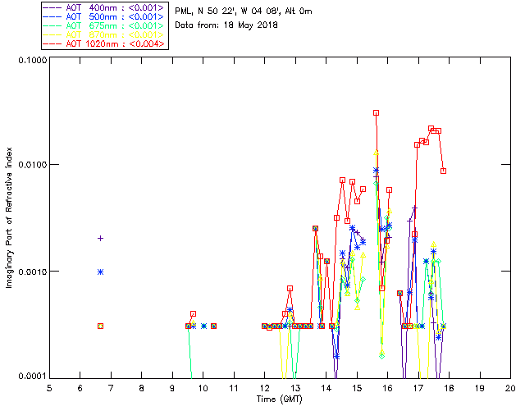Click the Time (GMT) x-axis label
Viewport: 525px width, 420px height.
click(x=279, y=399)
